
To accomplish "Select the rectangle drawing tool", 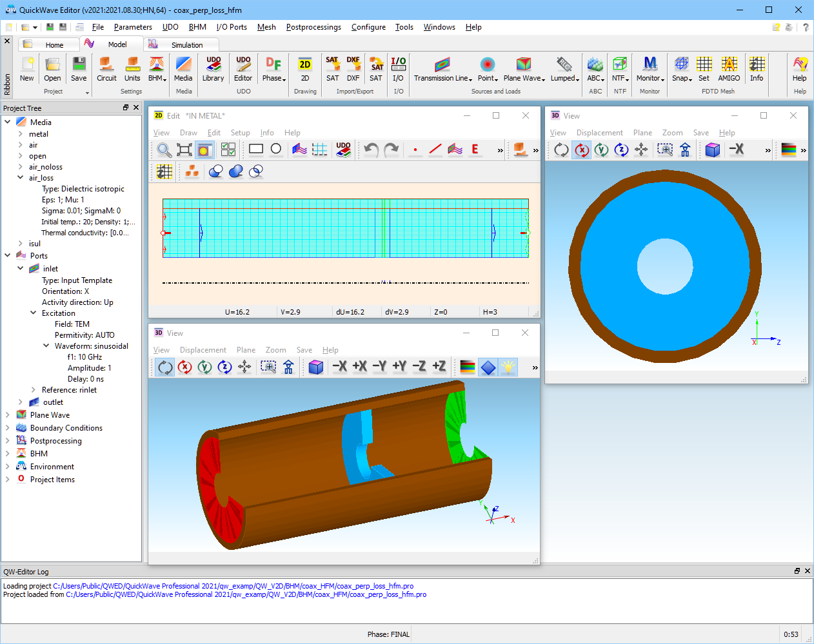I will pyautogui.click(x=256, y=150).
